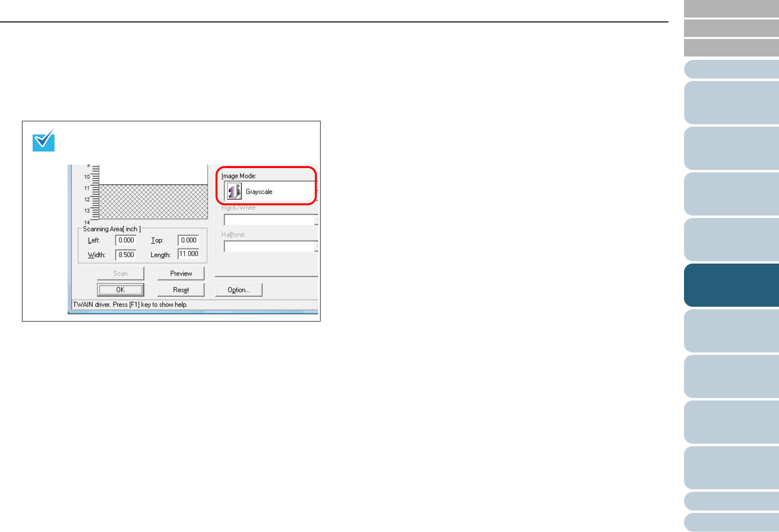Image resolution: width=779 pixels, height=532 pixels.
Task: Open the Option... dialog button
Action: 239,290
